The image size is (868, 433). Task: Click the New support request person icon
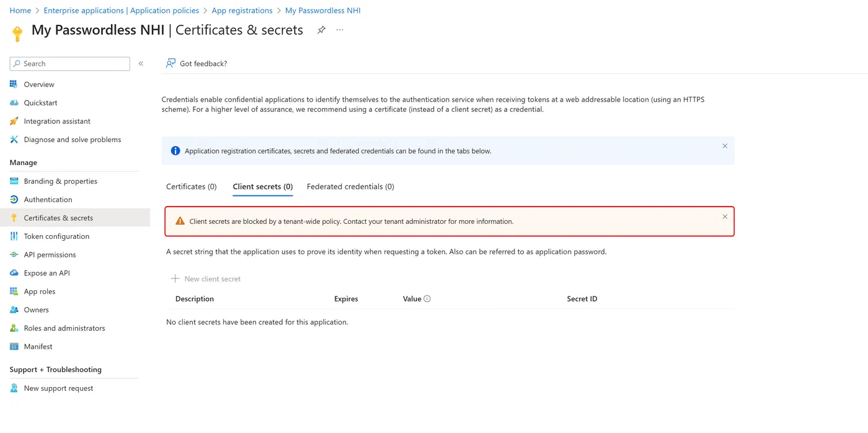tap(14, 388)
